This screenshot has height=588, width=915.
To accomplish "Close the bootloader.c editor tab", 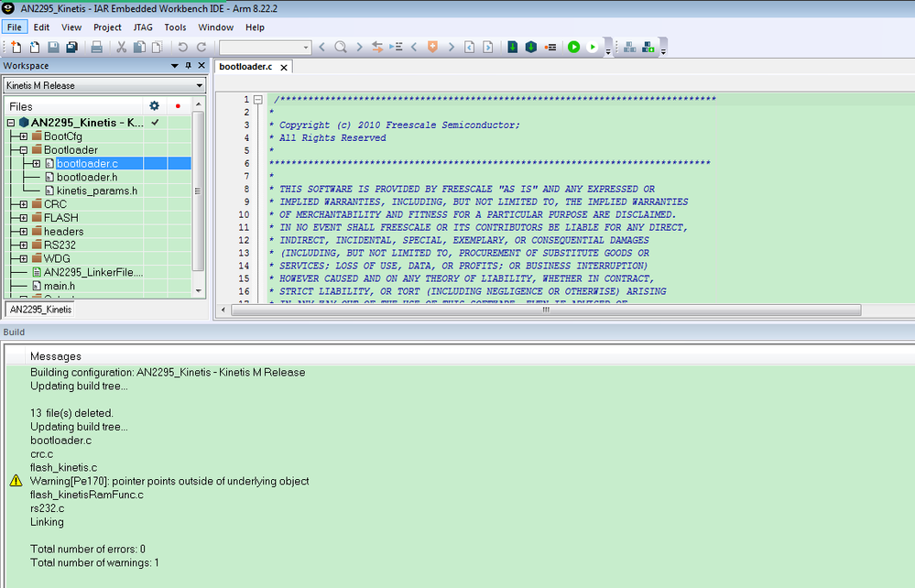I will click(x=284, y=68).
